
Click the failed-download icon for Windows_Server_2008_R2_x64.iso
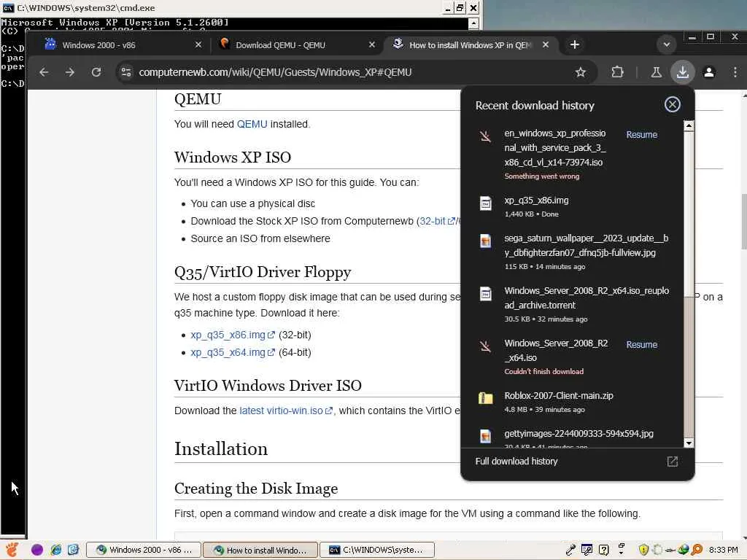tap(485, 346)
